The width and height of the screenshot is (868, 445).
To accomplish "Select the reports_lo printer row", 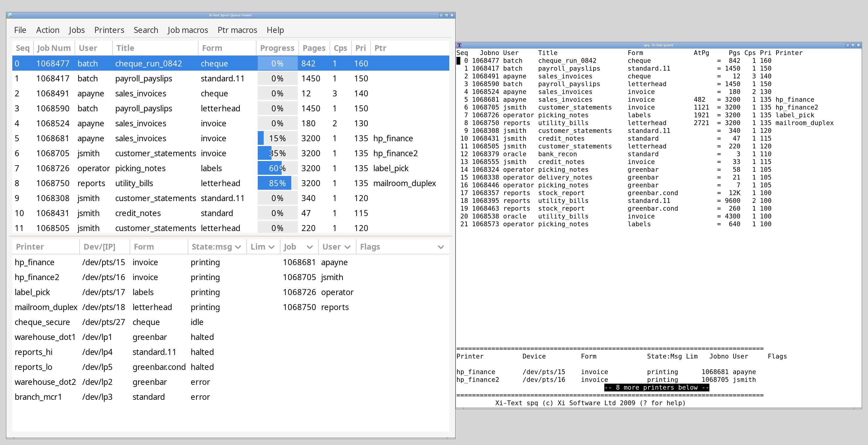I will pos(230,367).
